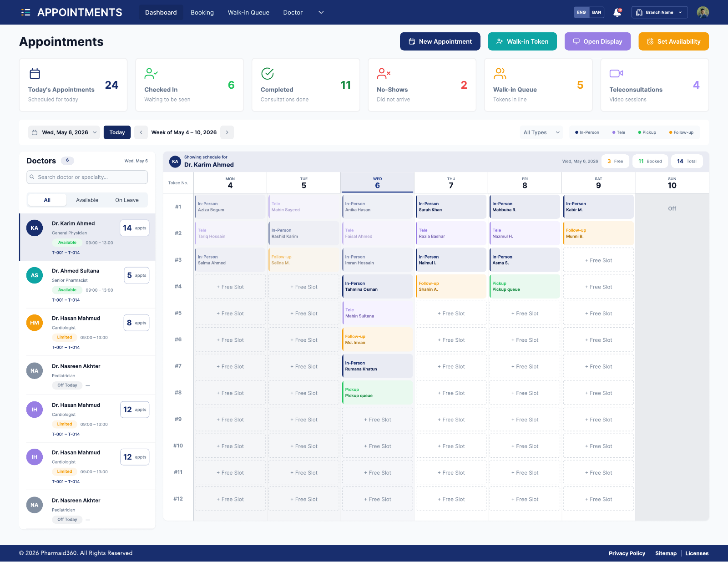Open the Walk-in Queue nav tab
Screen dimensions: 728x562
coord(248,12)
